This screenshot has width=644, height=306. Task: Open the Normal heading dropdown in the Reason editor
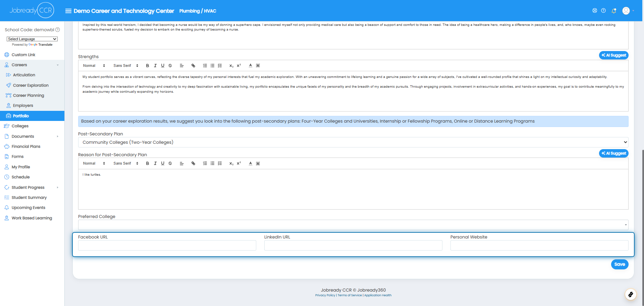94,163
